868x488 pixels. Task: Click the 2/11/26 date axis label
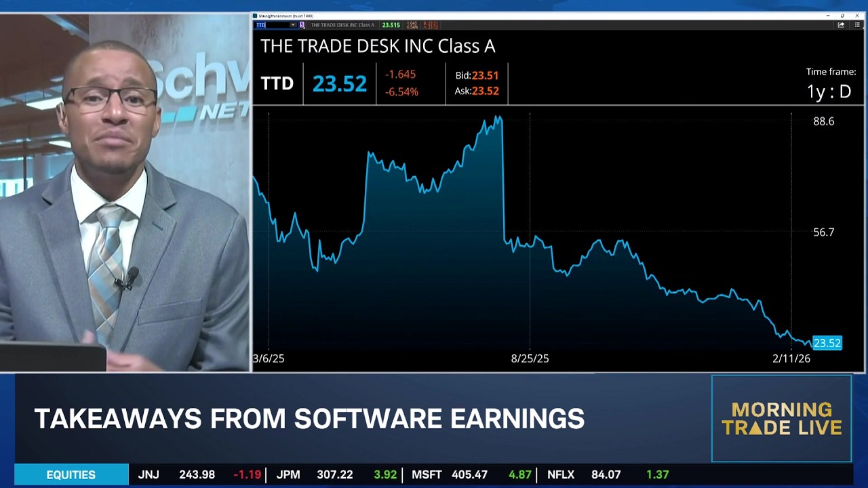point(791,359)
